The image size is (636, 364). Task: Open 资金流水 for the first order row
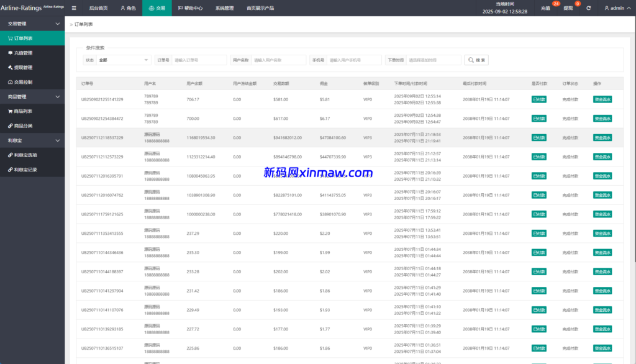point(602,99)
